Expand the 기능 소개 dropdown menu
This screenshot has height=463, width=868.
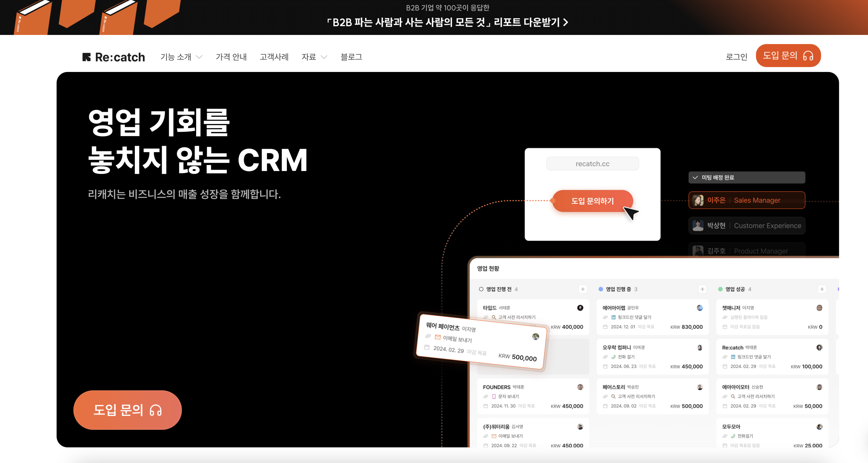181,57
